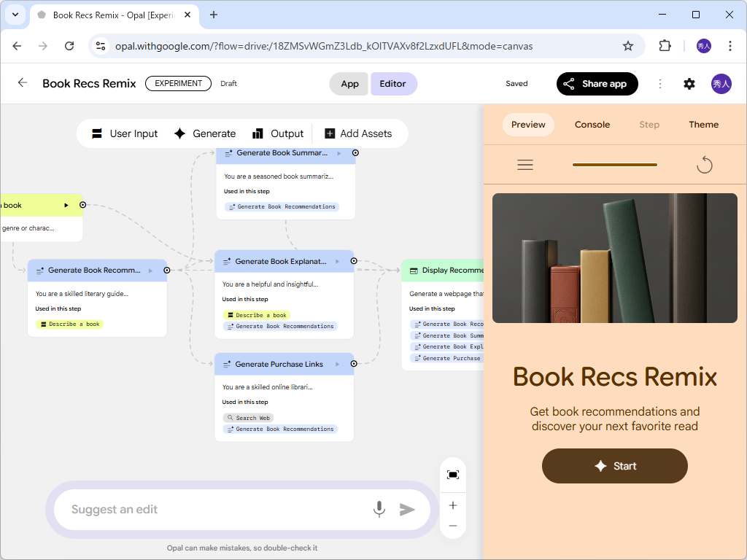Click the microphone icon in Suggest an edit
This screenshot has width=747, height=560.
(379, 509)
